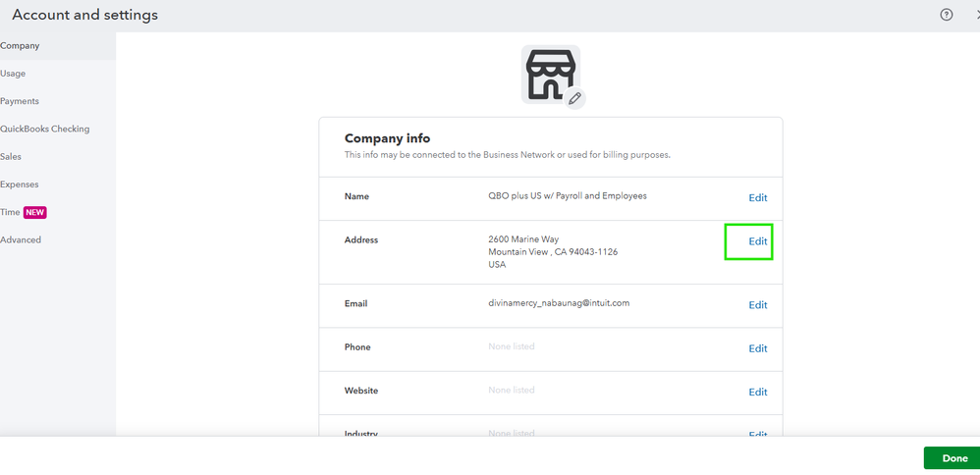Open the Time settings tab

[x=9, y=212]
